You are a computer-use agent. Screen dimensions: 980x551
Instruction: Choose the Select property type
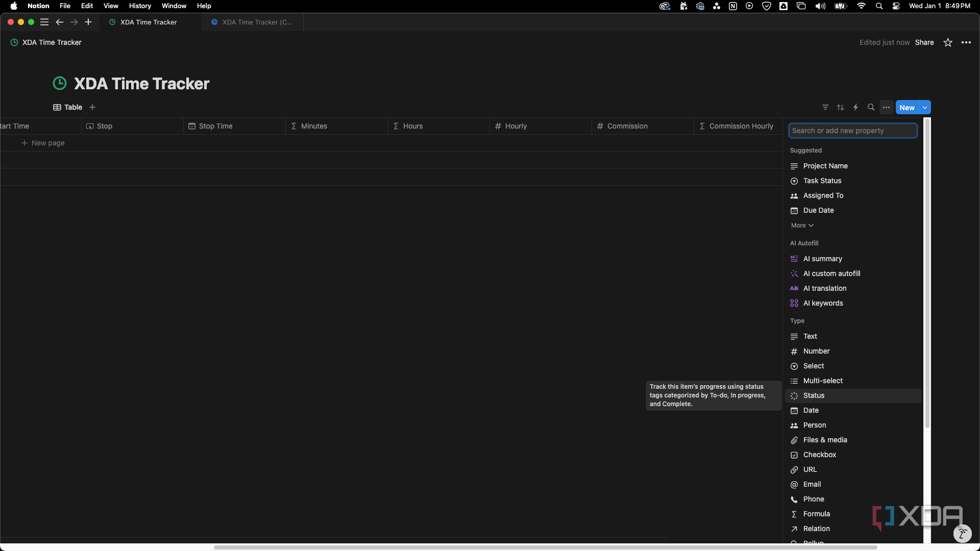click(853, 366)
